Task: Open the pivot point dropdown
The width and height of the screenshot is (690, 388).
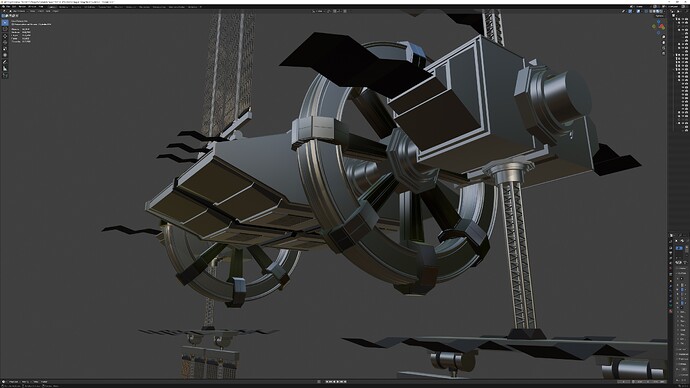Action: pyautogui.click(x=329, y=11)
